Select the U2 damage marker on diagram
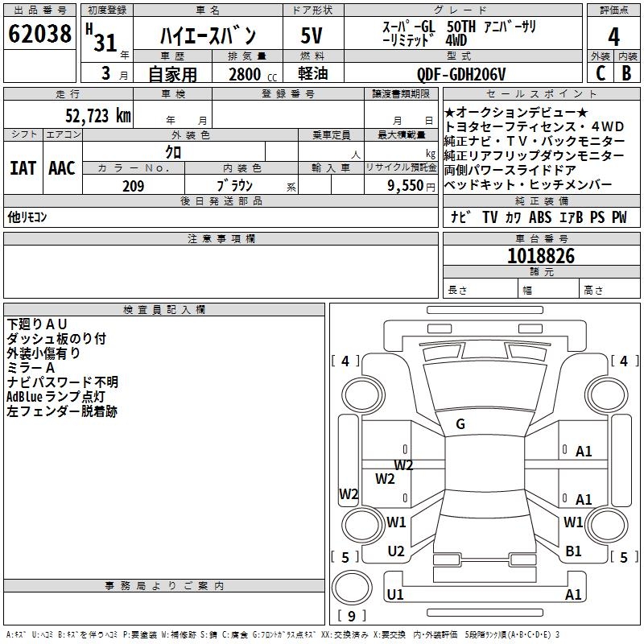644x644 pixels. tap(395, 551)
